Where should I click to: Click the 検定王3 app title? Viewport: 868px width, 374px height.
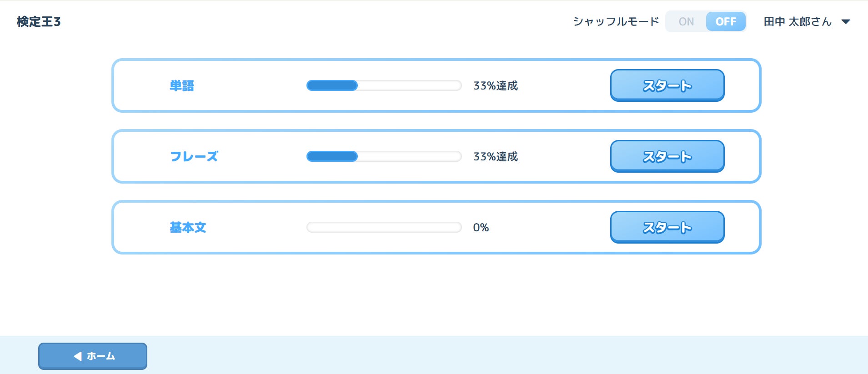pos(39,22)
